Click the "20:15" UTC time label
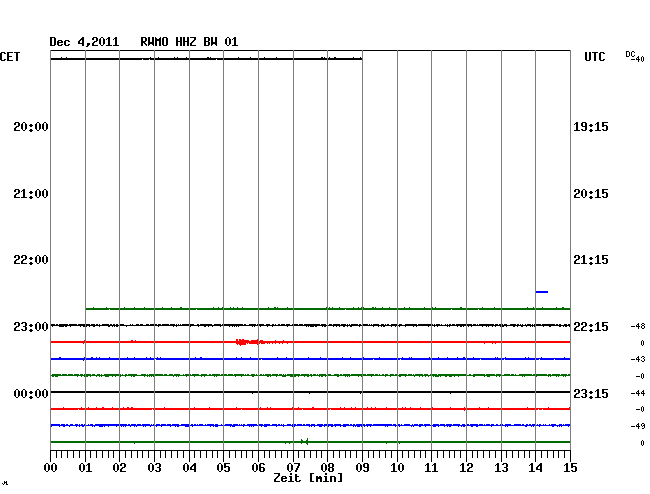Image resolution: width=650 pixels, height=494 pixels. tap(591, 194)
